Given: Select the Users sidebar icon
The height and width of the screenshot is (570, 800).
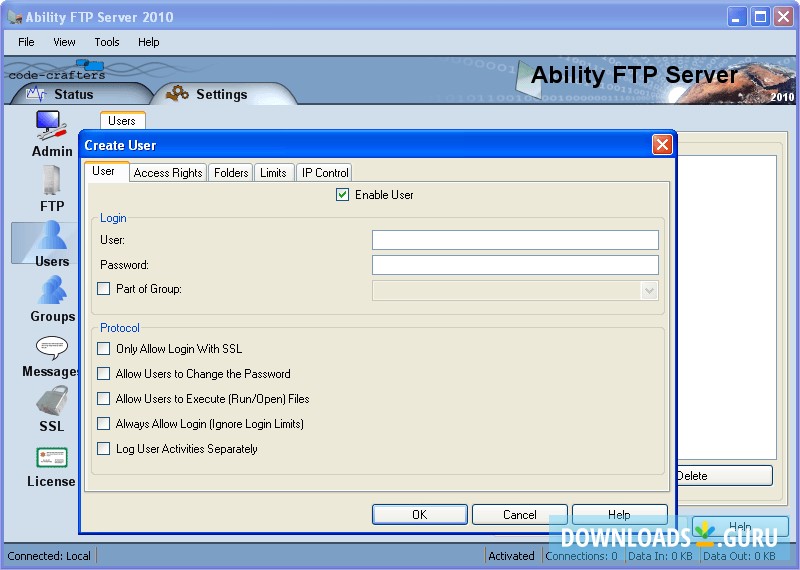Looking at the screenshot, I should (52, 235).
